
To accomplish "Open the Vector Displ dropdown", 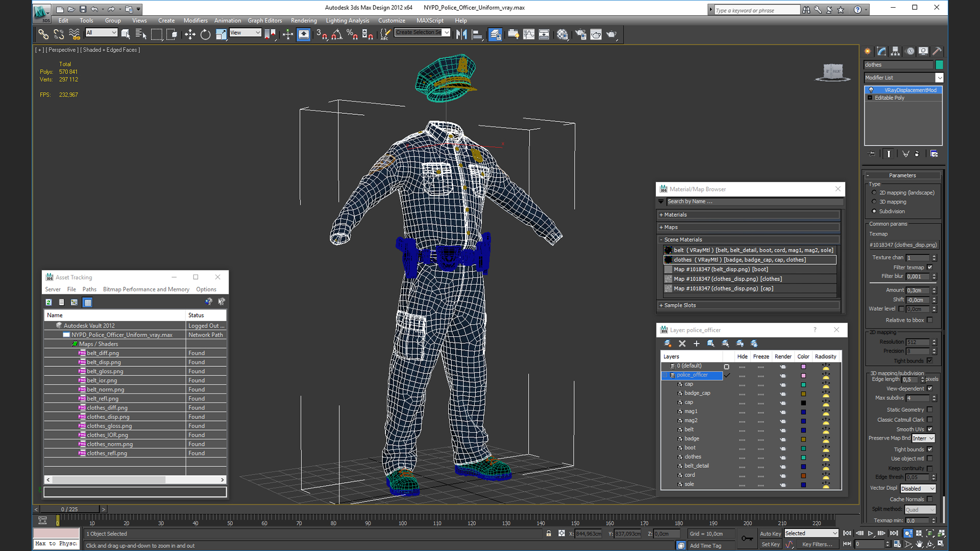I will tap(918, 488).
